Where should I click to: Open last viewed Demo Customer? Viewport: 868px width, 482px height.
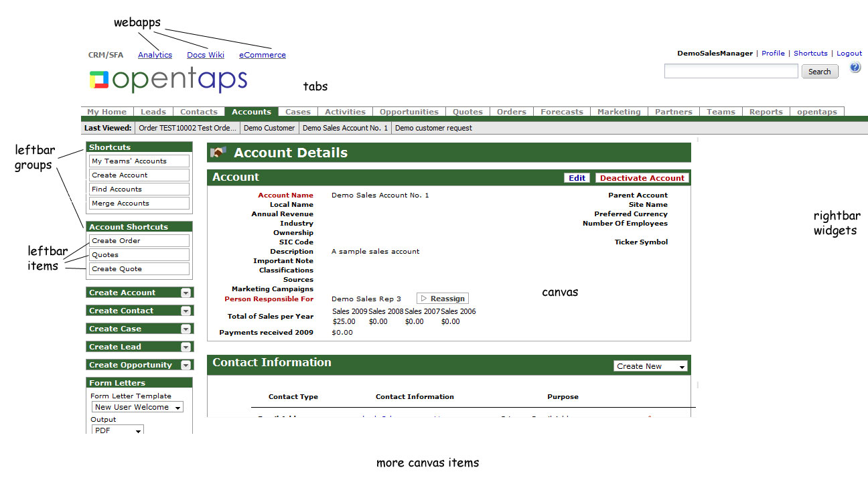click(x=269, y=128)
